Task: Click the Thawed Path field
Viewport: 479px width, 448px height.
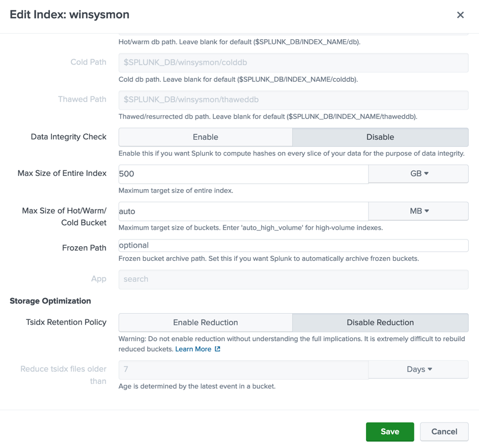Action: point(293,100)
